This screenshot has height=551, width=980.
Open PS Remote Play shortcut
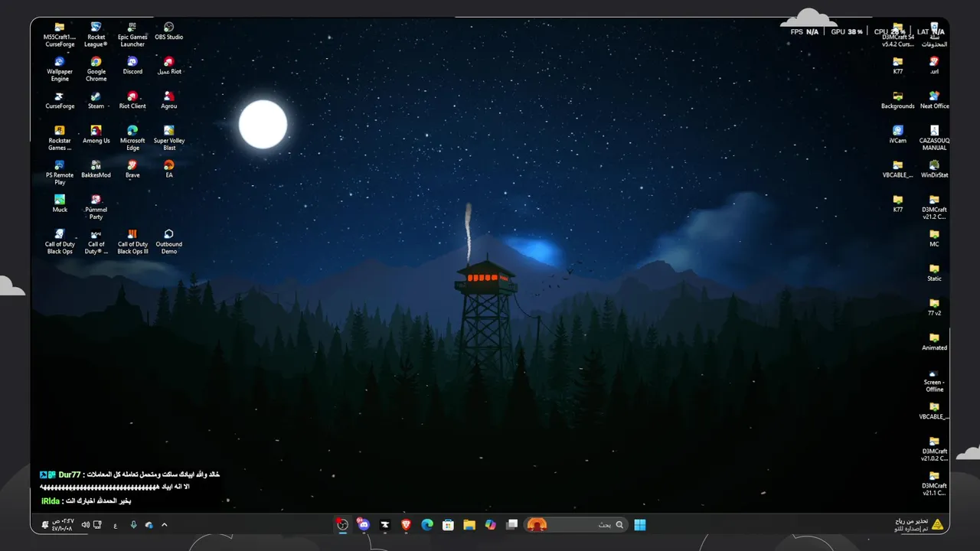(x=60, y=172)
